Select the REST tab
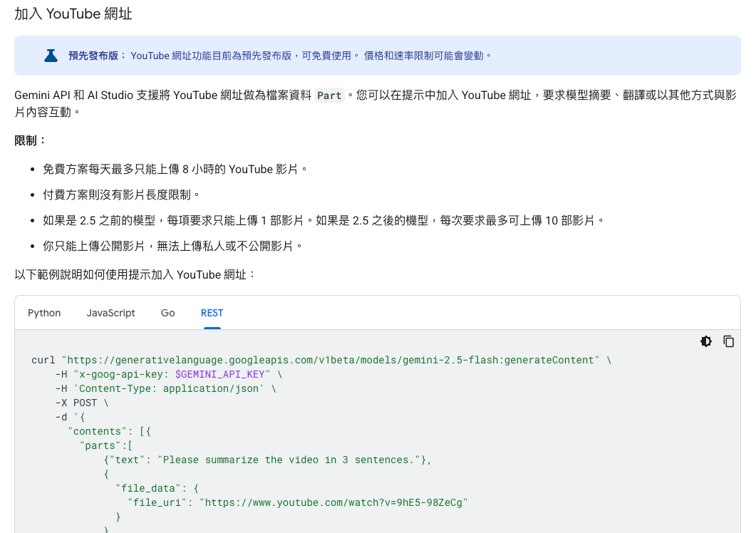The image size is (756, 533). coord(212,313)
